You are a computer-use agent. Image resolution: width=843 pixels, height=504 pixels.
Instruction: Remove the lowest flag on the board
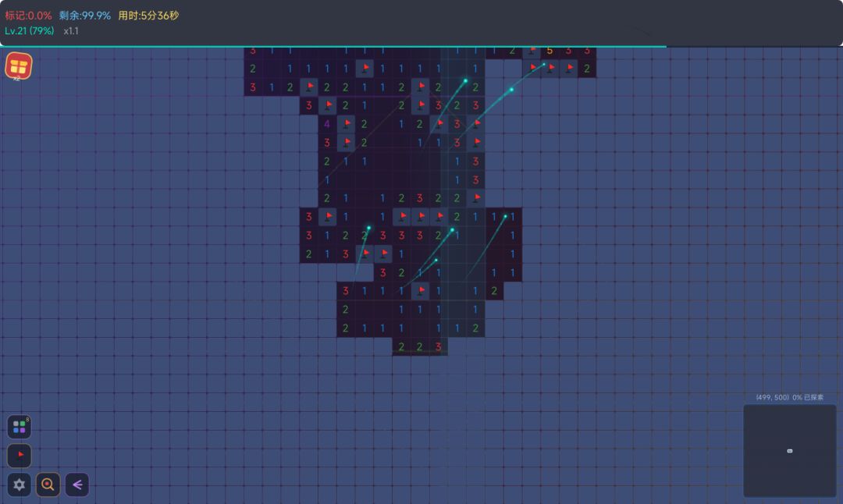point(421,291)
